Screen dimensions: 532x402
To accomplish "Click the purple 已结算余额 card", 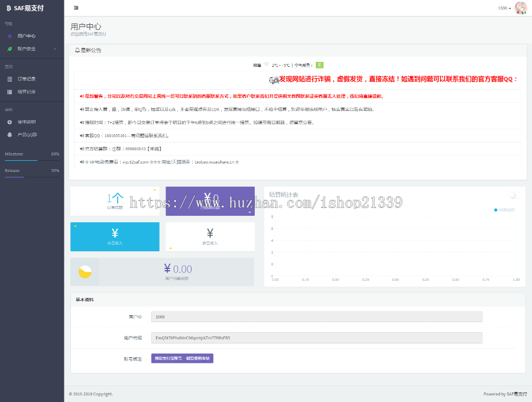I will coord(210,201).
